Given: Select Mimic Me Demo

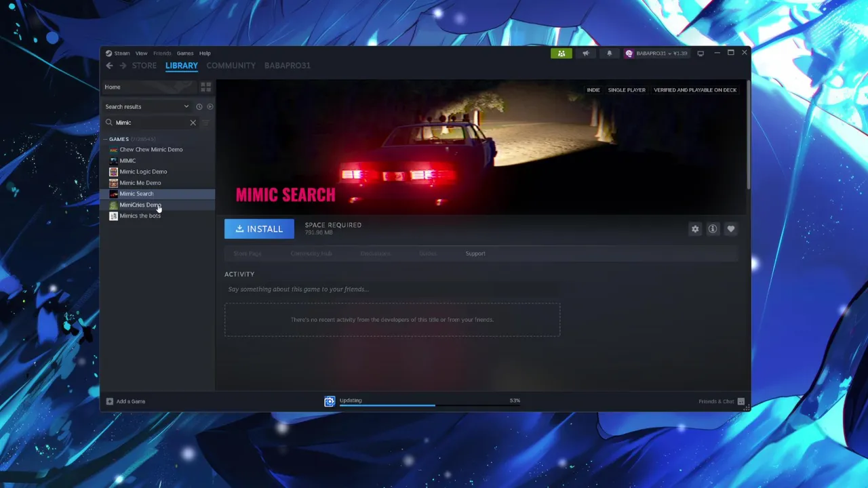Looking at the screenshot, I should [x=140, y=183].
